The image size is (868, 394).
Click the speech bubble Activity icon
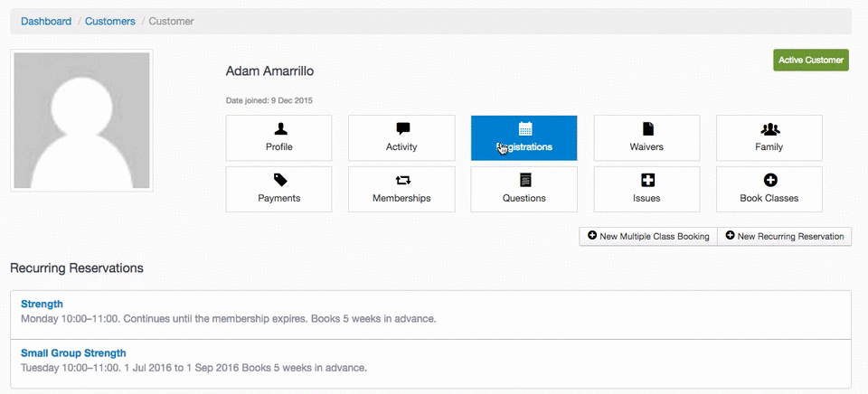pos(401,129)
